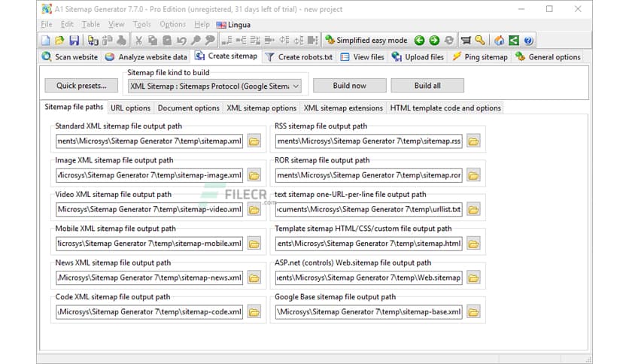Switch to the Document options subtab
The image size is (629, 364).
click(x=189, y=108)
